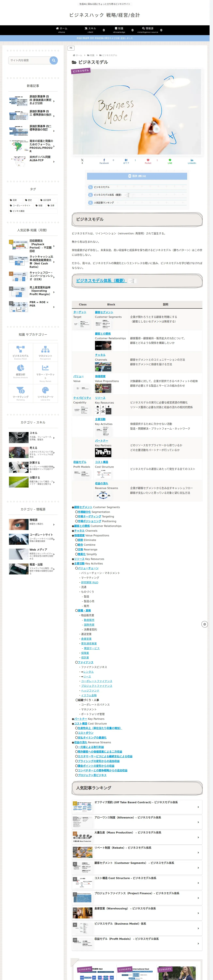Open the チャネル thumbnail in the table

[x=103, y=367]
